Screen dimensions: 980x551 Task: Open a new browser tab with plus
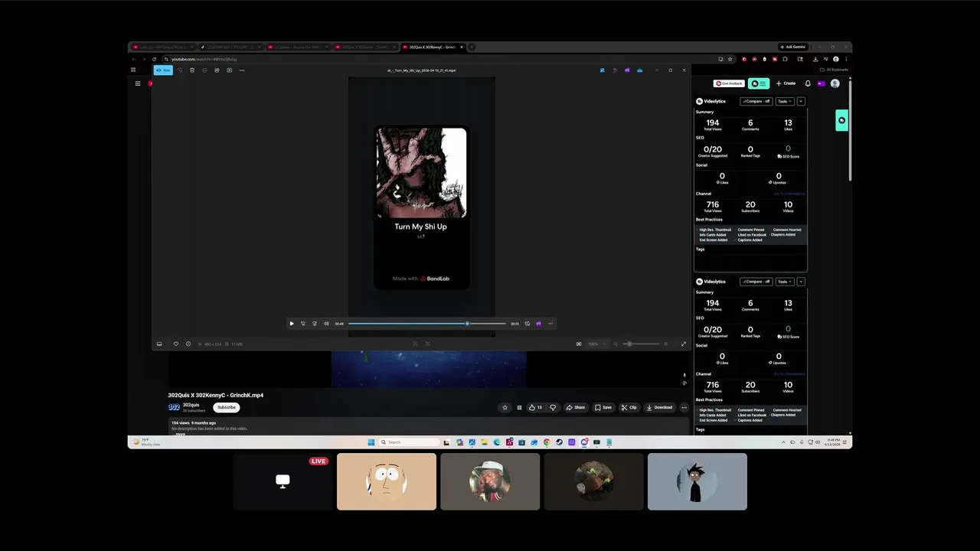[x=472, y=47]
